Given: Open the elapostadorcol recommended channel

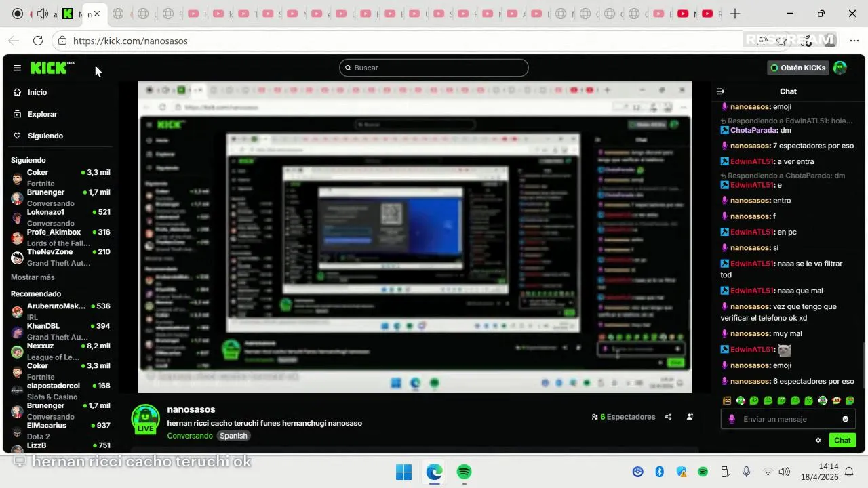Looking at the screenshot, I should pyautogui.click(x=60, y=390).
